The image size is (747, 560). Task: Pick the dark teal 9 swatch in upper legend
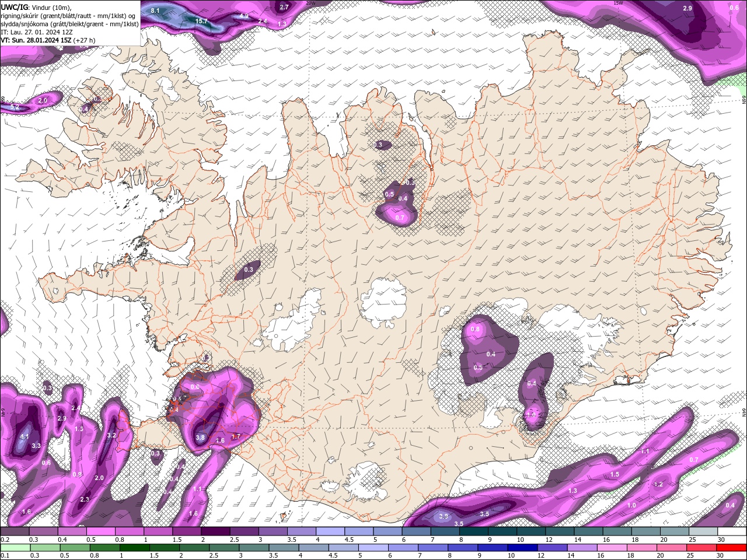[502, 531]
